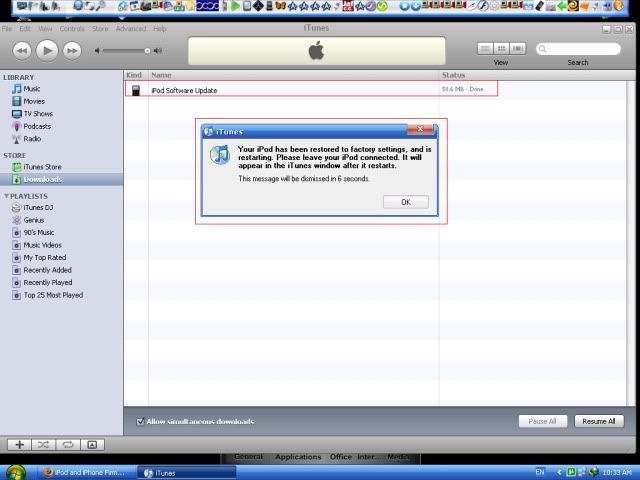
Task: Toggle Allow simultaneous downloads checkbox
Action: (140, 421)
